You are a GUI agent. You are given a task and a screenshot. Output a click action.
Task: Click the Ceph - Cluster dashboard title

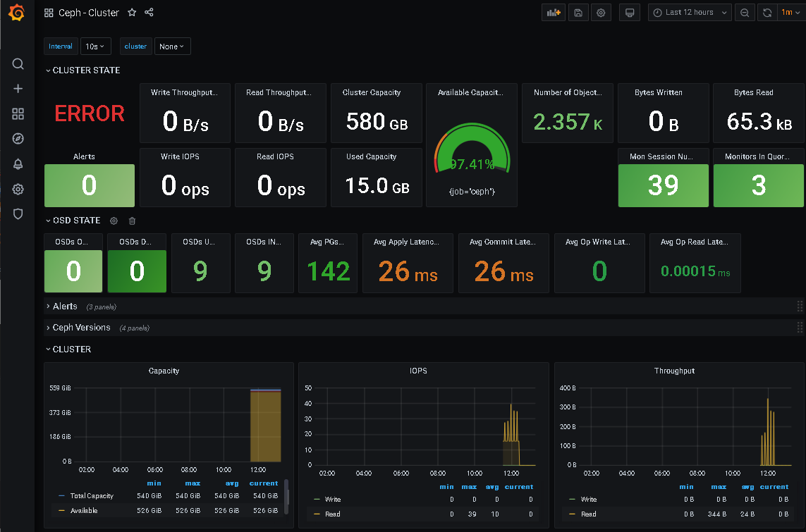point(89,13)
